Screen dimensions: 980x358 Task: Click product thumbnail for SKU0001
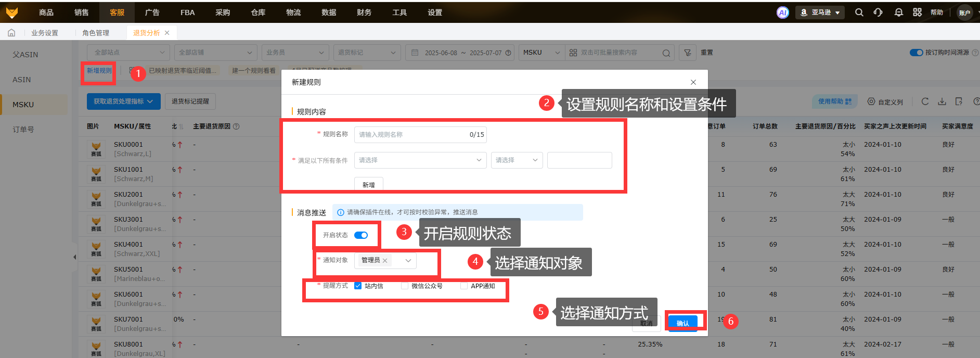coord(96,149)
